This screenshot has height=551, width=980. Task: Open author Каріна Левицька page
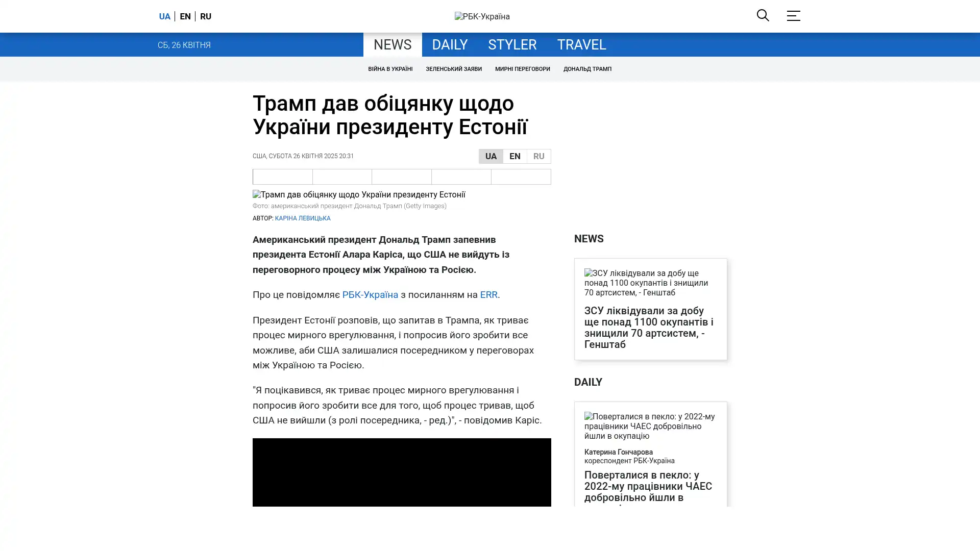(x=302, y=218)
